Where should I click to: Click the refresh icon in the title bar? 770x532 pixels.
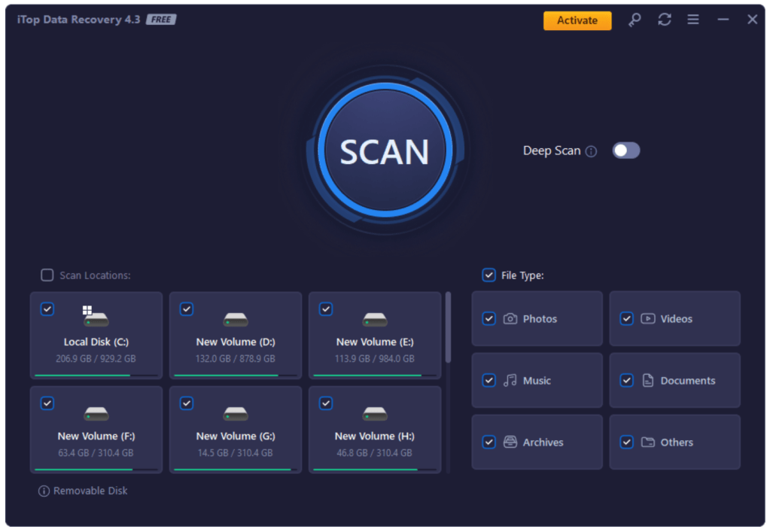pos(664,20)
